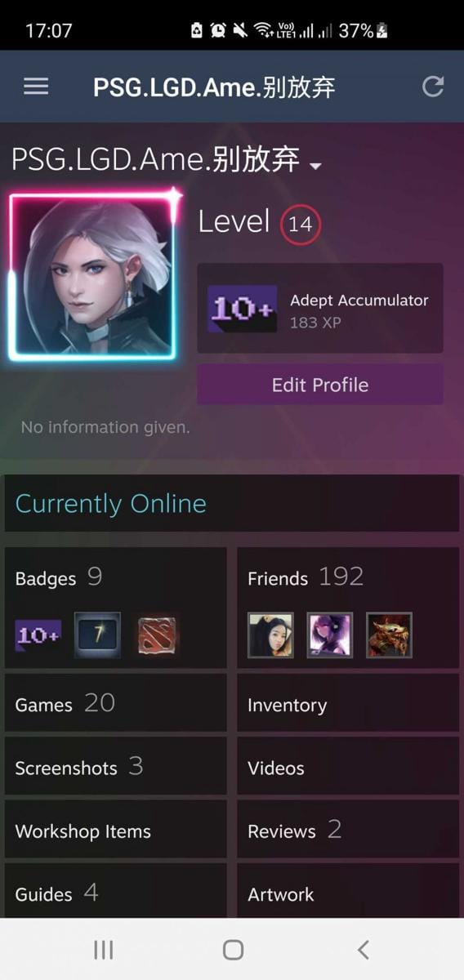Image resolution: width=464 pixels, height=980 pixels.
Task: Open the 10+ Adept Accumulator badge icon
Action: click(x=242, y=309)
